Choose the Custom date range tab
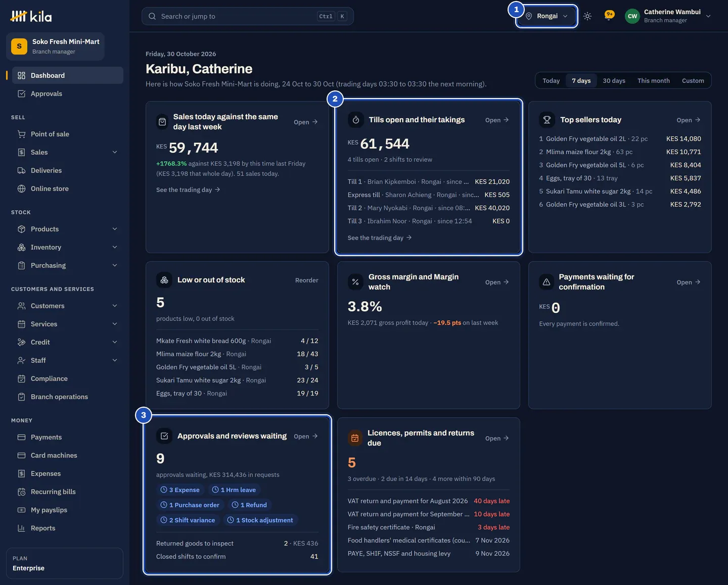 point(693,80)
